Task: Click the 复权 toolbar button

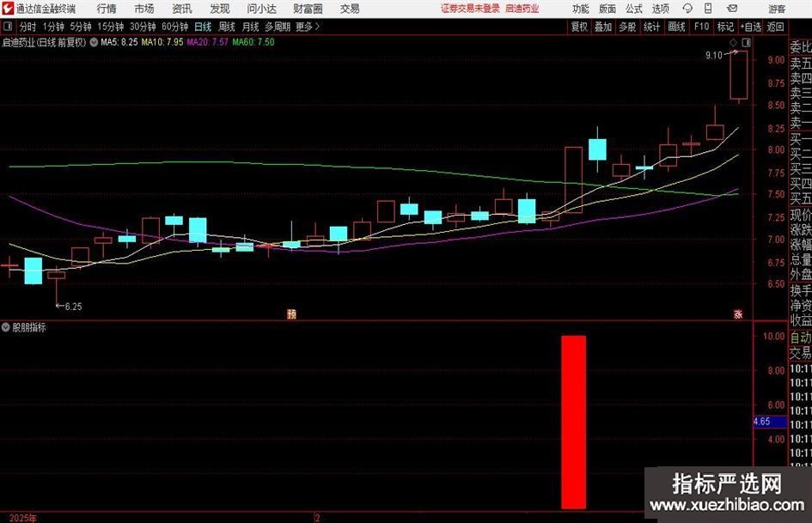Action: (x=579, y=27)
